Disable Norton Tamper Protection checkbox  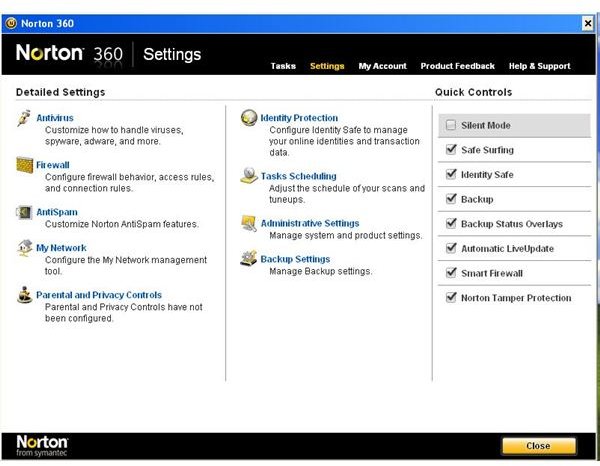pyautogui.click(x=451, y=297)
